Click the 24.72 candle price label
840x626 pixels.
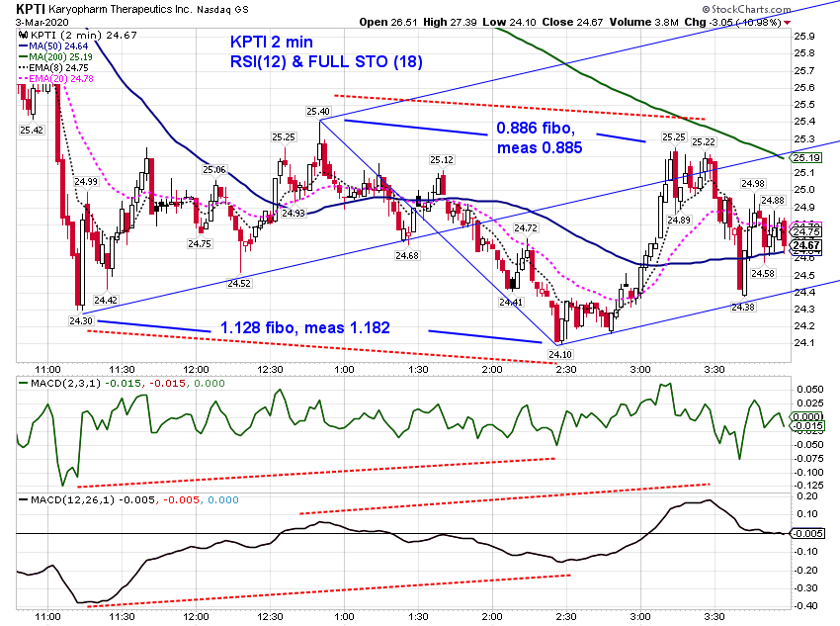pyautogui.click(x=526, y=228)
